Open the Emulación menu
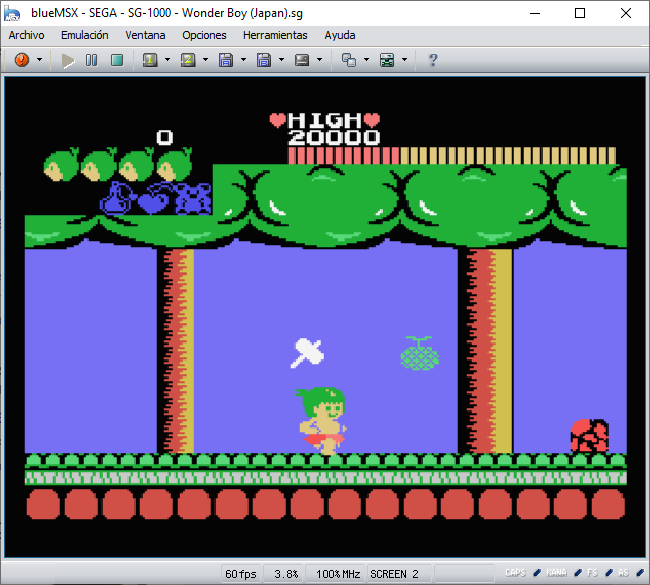 tap(85, 35)
